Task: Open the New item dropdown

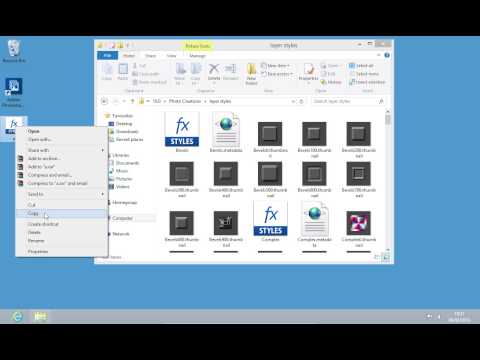Action: tap(275, 66)
